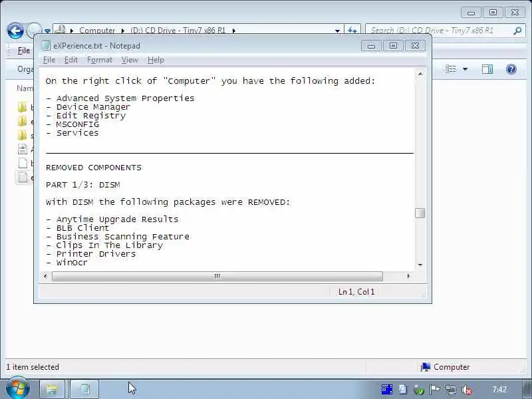Toggle the preview pane icon

tap(487, 69)
